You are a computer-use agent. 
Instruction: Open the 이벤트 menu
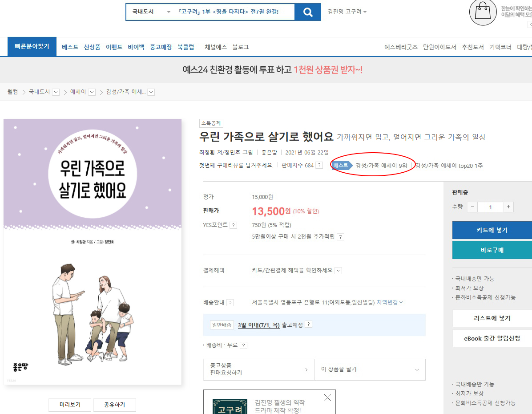(114, 47)
